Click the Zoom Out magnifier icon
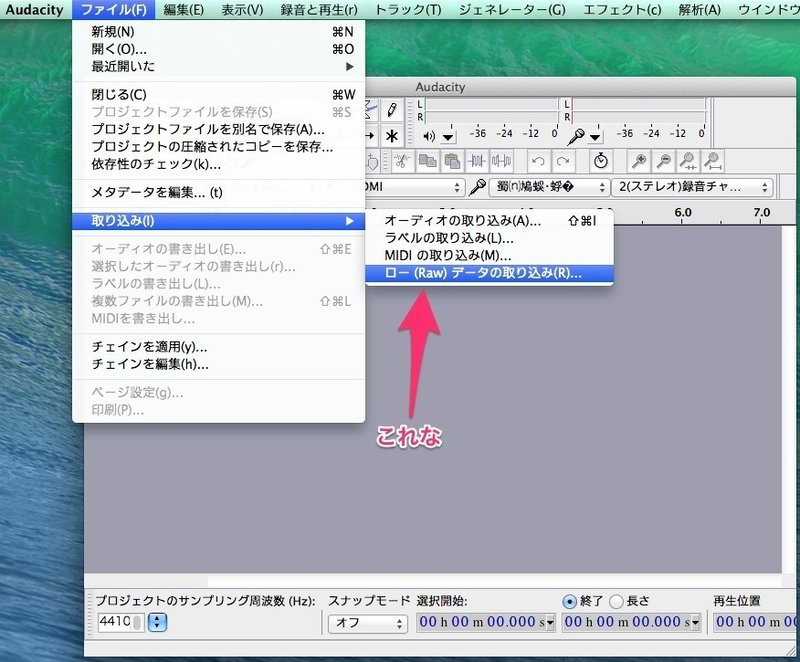Screen dimensions: 800x662 pyautogui.click(x=663, y=162)
